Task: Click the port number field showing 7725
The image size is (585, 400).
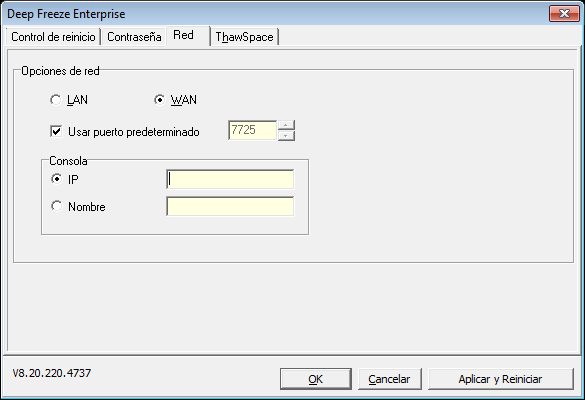Action: pyautogui.click(x=253, y=130)
